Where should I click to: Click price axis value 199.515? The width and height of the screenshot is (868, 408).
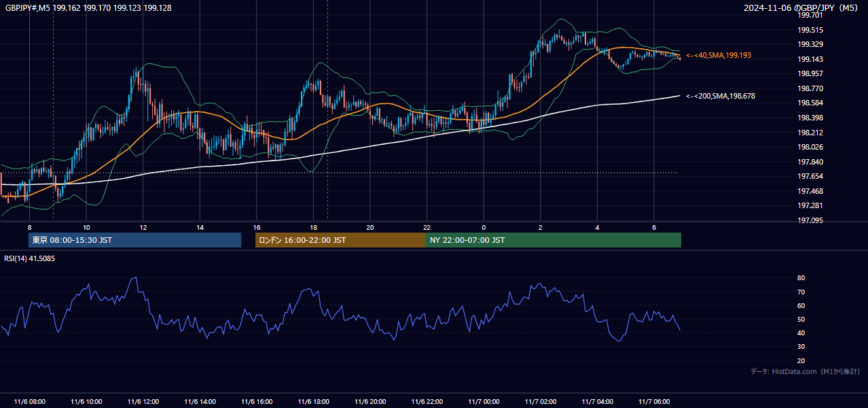810,30
